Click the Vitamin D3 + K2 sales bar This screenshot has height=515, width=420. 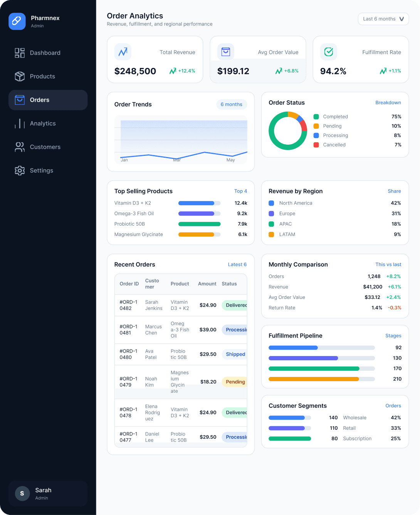(200, 203)
